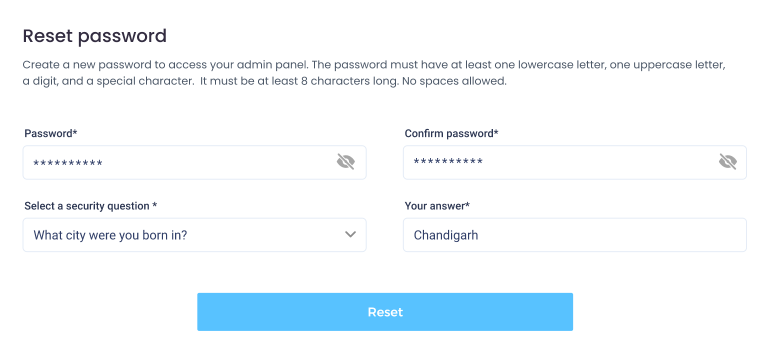Click the 'Select a security question *' label
This screenshot has height=360, width=776.
pos(91,206)
